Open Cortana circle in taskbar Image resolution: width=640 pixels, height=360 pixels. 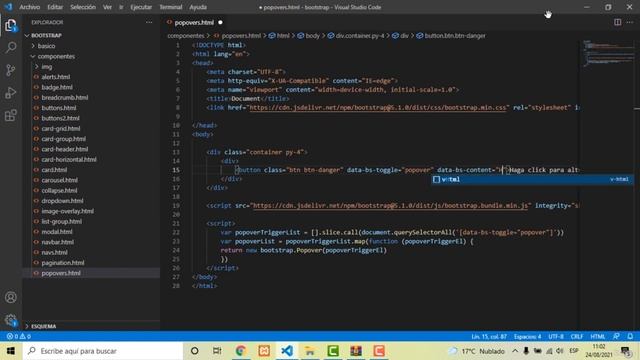[x=194, y=351]
